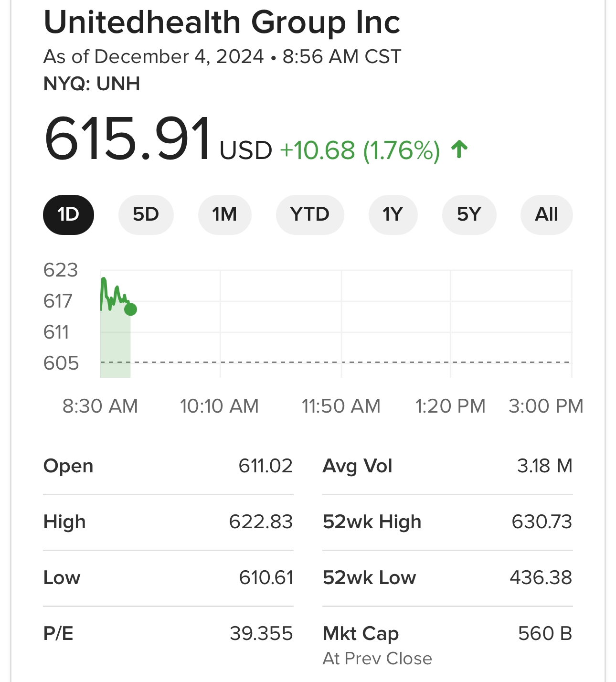Click the Mkt Cap 560 B value

coord(545,633)
